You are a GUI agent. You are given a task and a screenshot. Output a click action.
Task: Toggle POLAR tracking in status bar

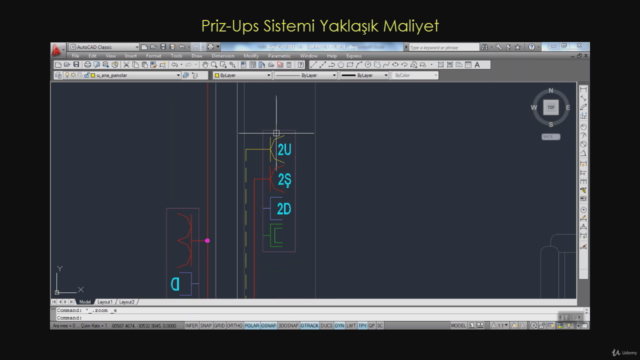point(252,326)
